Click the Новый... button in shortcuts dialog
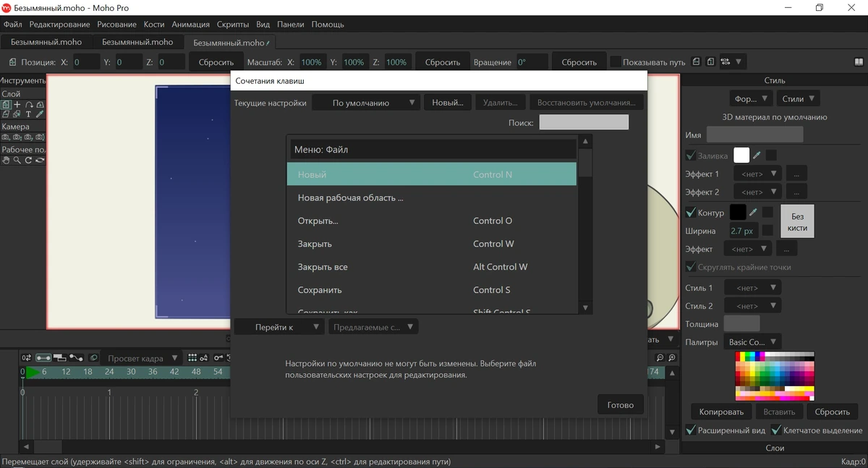The height and width of the screenshot is (468, 868). pos(448,103)
